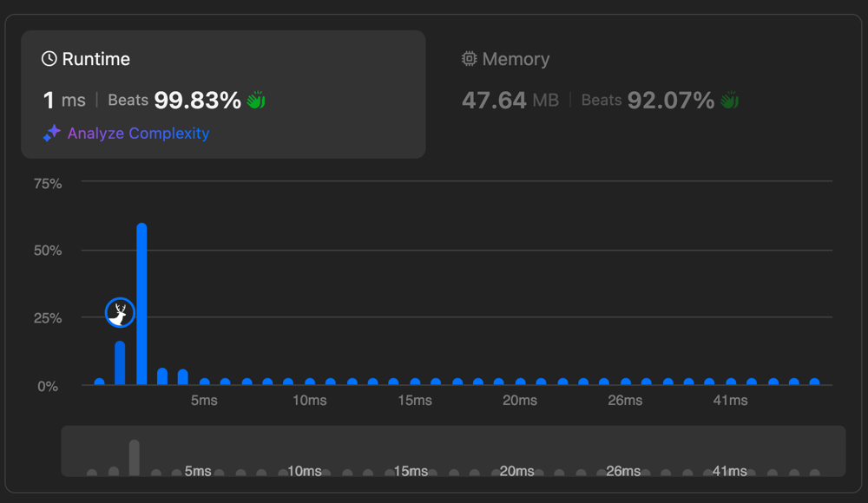Click the sparkle icon beside Analyze Complexity
Image resolution: width=868 pixels, height=503 pixels.
pyautogui.click(x=52, y=134)
